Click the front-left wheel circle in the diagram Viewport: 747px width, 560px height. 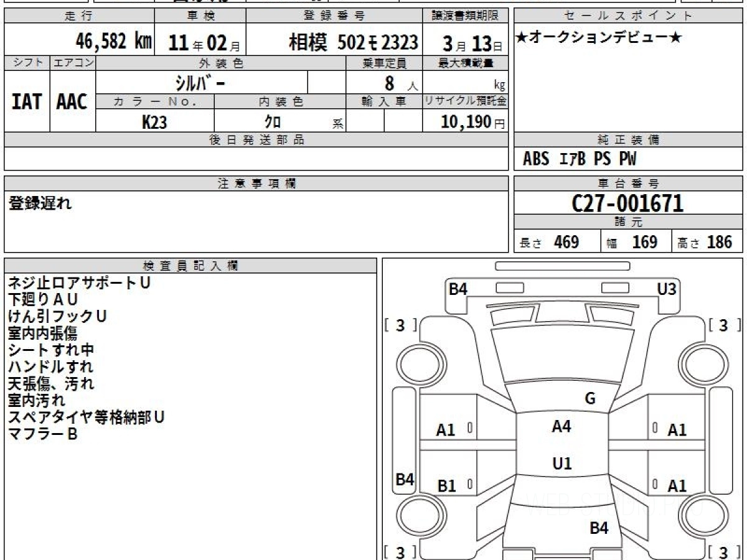pos(415,362)
